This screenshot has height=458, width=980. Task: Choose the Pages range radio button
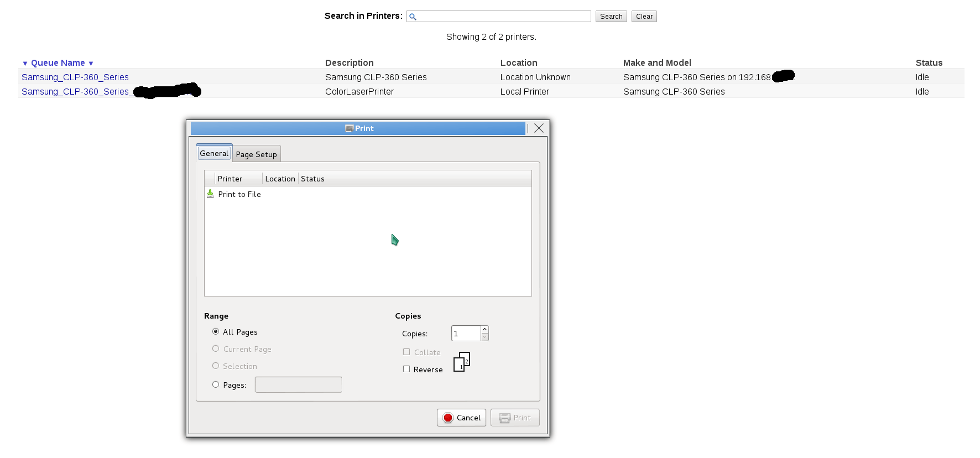pyautogui.click(x=216, y=384)
